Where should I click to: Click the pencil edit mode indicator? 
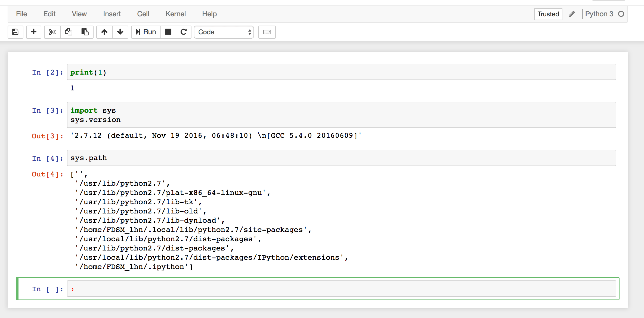[x=572, y=14]
